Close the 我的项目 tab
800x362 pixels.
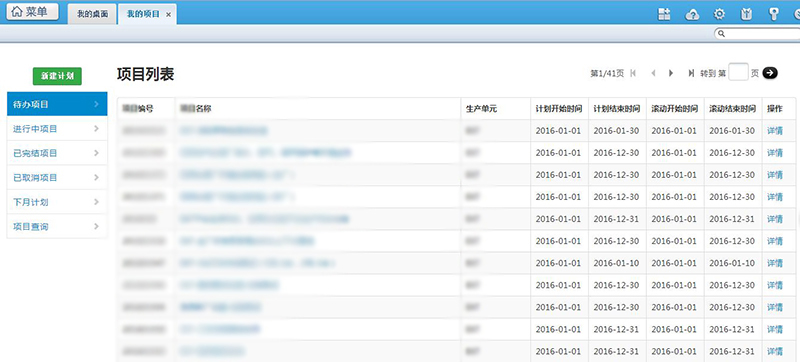[x=168, y=15]
